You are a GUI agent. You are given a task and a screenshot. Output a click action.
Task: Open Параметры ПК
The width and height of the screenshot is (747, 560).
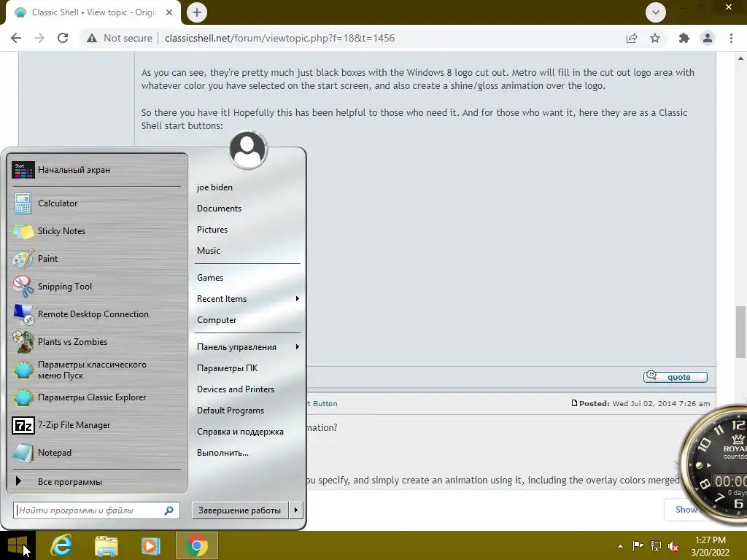pos(228,368)
